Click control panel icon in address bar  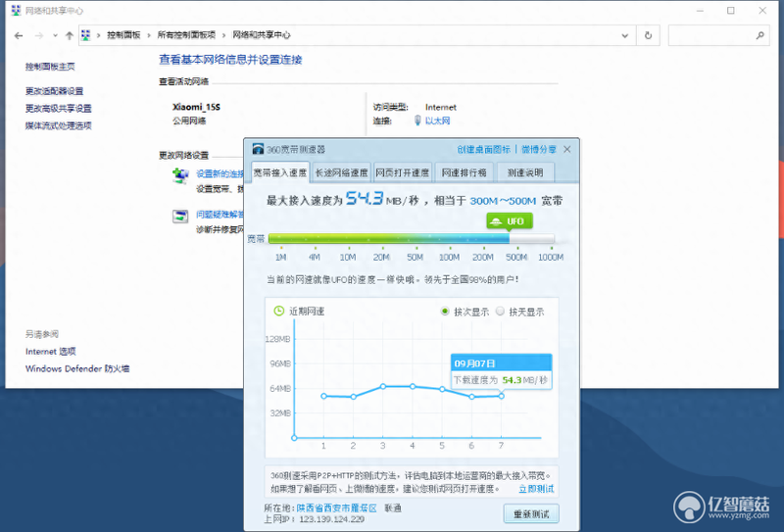tap(86, 35)
